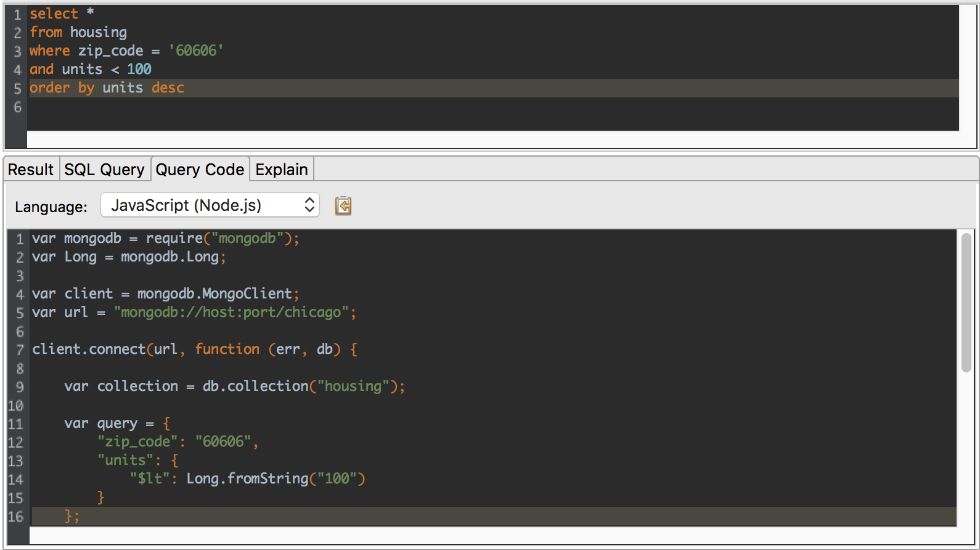Click the require("mongodb") code line
The height and width of the screenshot is (550, 980).
[165, 239]
